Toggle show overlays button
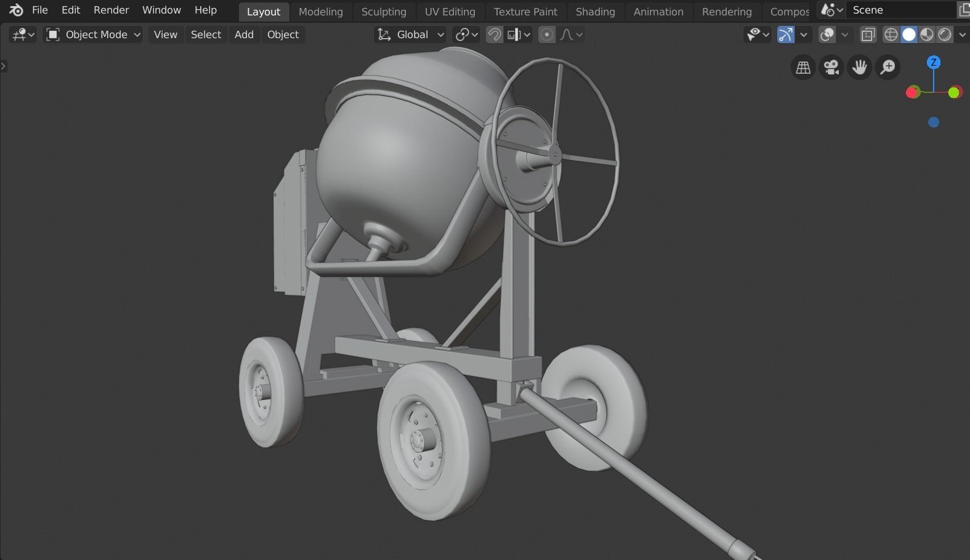The image size is (970, 560). (x=827, y=34)
